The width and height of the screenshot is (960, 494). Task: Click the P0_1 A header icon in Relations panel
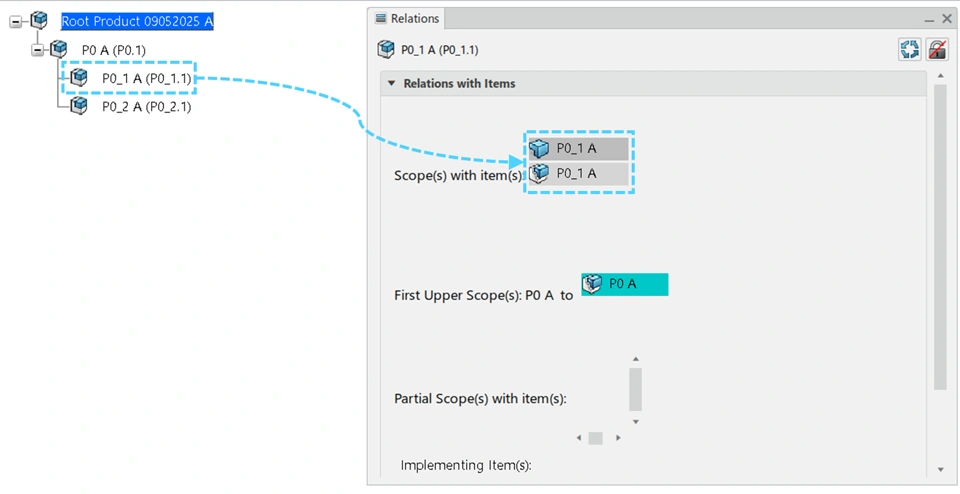point(386,49)
